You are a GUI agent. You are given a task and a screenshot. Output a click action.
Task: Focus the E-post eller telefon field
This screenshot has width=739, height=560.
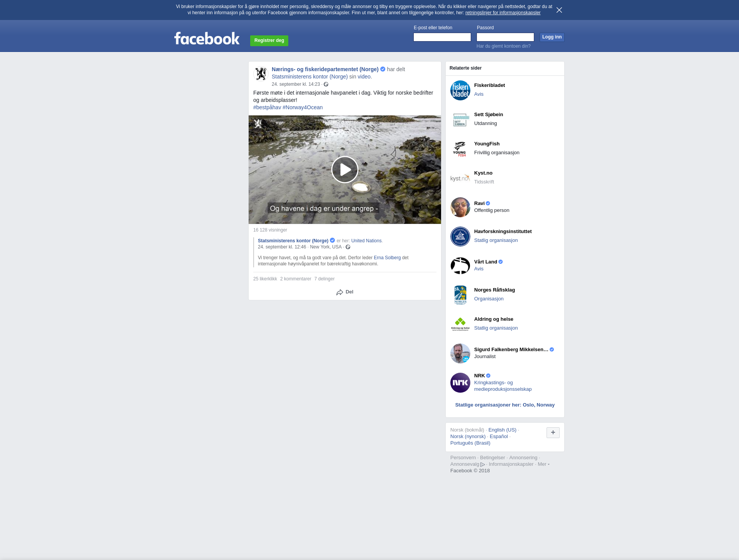coord(442,37)
